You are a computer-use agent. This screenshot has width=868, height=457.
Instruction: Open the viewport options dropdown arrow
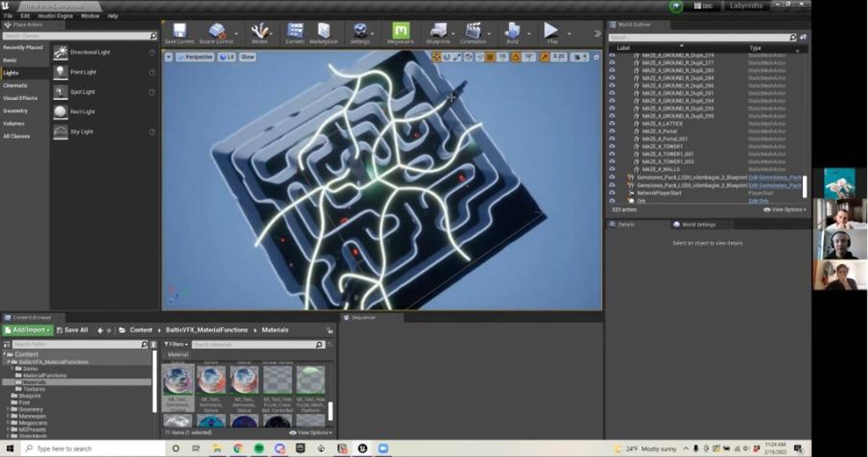168,57
